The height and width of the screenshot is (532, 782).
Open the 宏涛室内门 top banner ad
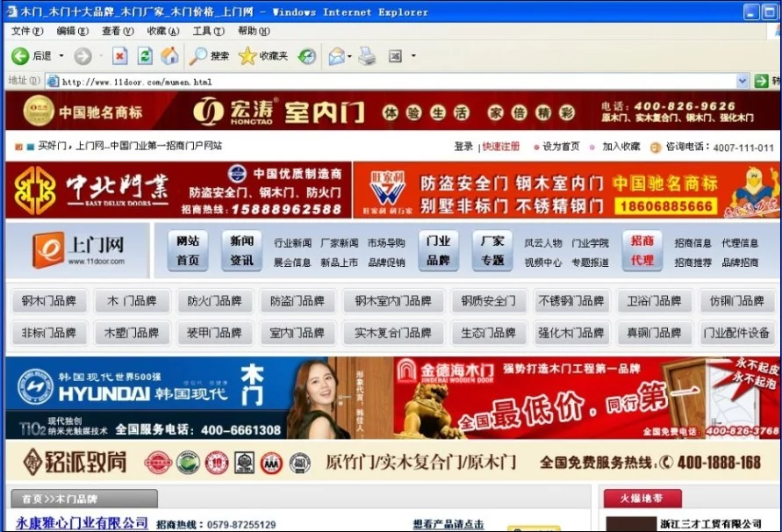[391, 111]
